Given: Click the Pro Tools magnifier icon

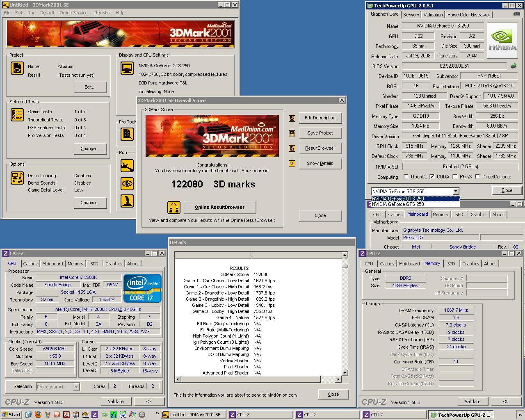Looking at the screenshot, I should (127, 134).
